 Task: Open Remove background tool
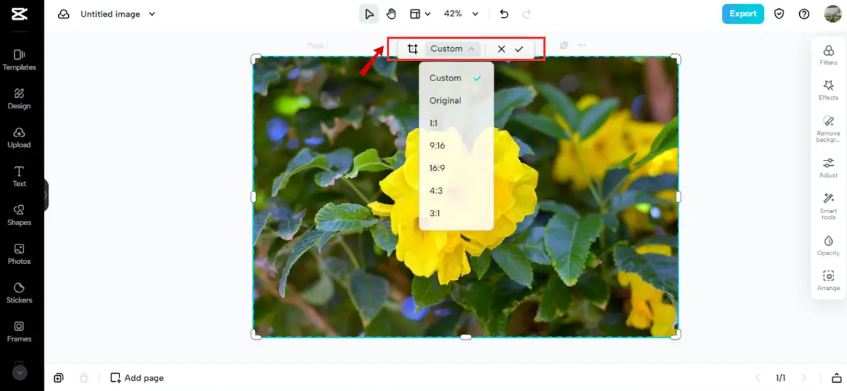828,129
